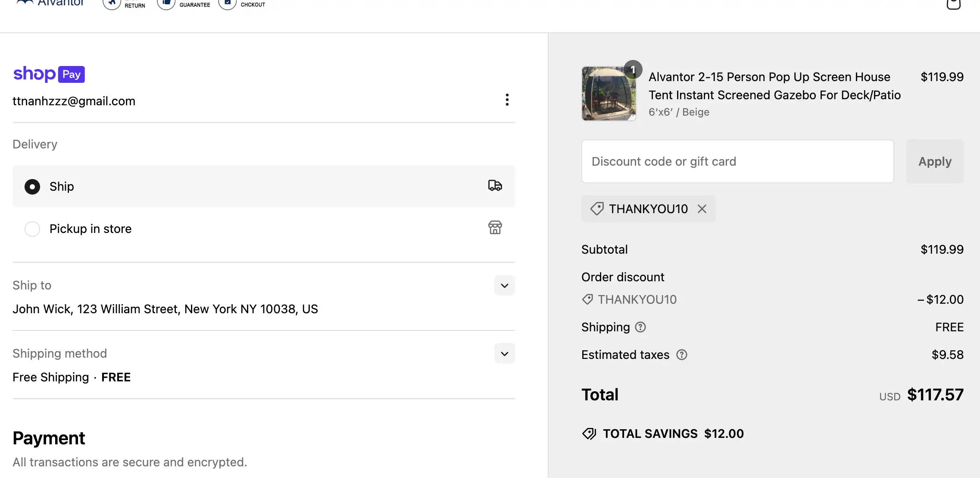
Task: Click the THANKYOU10 tag icon chip
Action: click(x=649, y=209)
